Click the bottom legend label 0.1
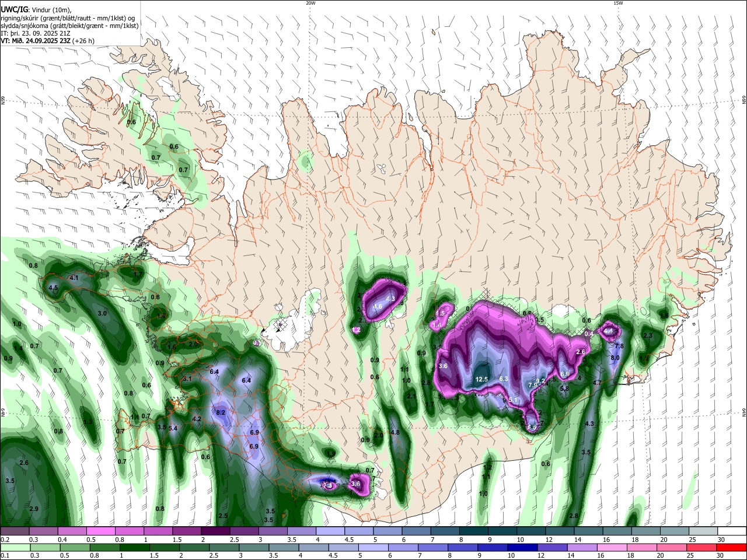The width and height of the screenshot is (747, 560). 5,556
